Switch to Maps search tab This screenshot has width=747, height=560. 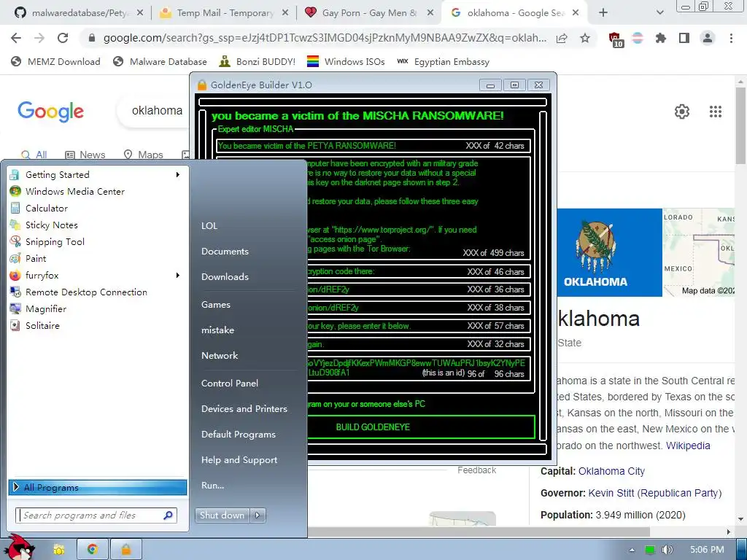tap(144, 155)
